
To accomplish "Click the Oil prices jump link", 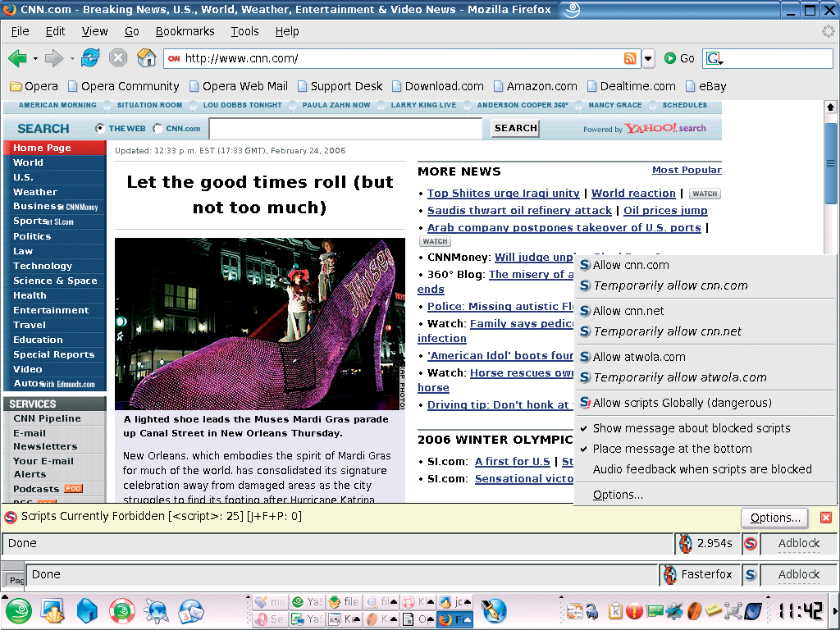I will pos(665,211).
